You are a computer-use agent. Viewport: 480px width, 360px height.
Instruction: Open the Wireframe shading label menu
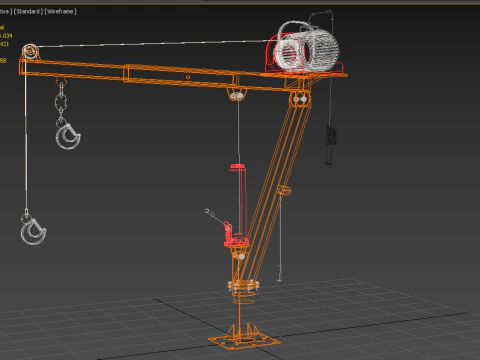coord(60,11)
